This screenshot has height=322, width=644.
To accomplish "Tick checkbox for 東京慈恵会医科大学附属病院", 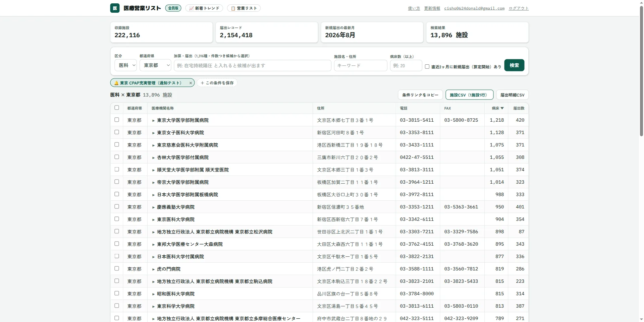I will 117,144.
